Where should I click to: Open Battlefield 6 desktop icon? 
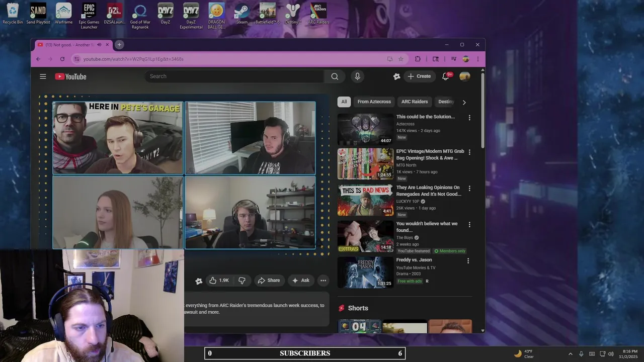pos(267,14)
